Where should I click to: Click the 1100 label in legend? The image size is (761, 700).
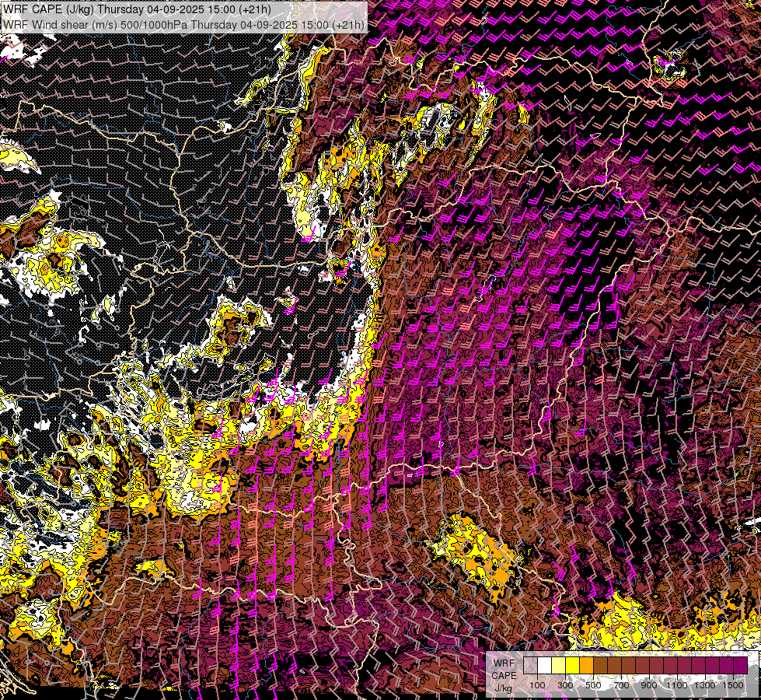[677, 685]
